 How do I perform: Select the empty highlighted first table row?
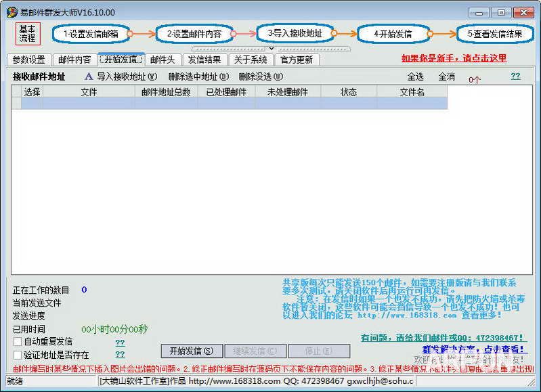230,103
